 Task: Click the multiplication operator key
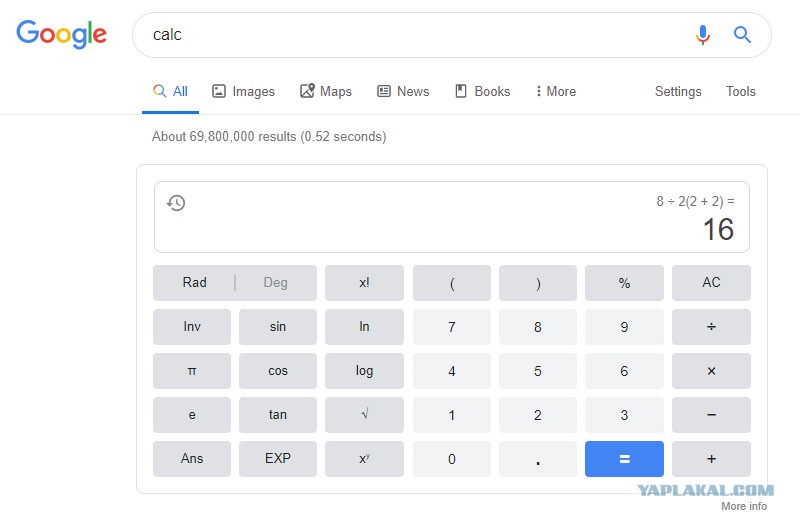(x=711, y=371)
